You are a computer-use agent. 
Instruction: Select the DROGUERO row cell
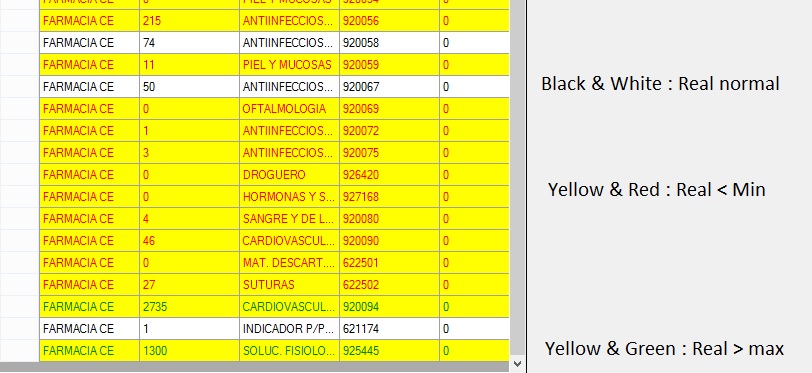pos(289,175)
